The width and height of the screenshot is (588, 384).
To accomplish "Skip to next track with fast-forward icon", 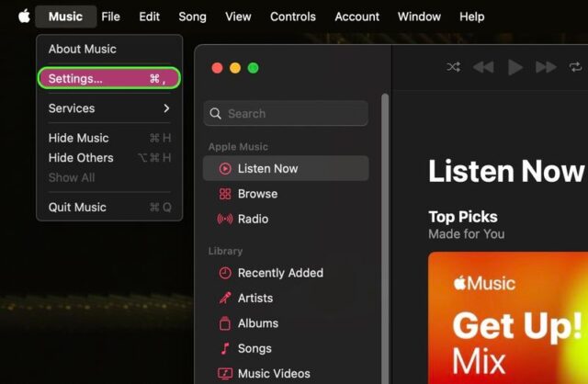I will tap(546, 67).
